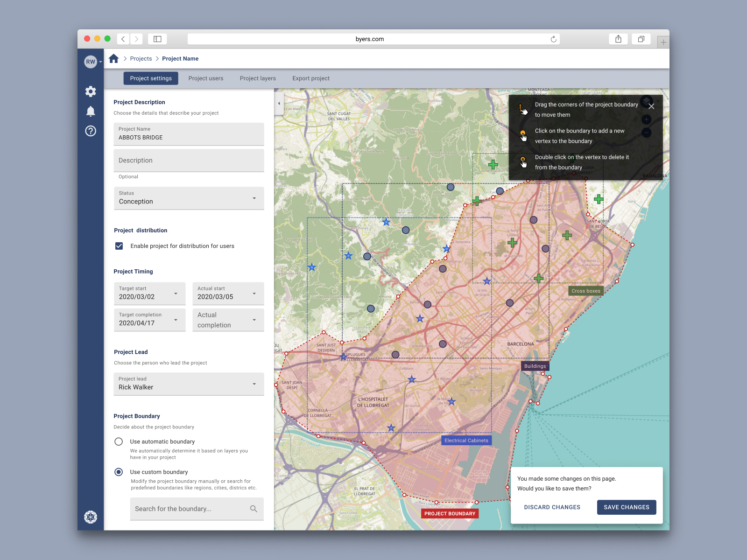The width and height of the screenshot is (747, 560).
Task: Click the Buildings layer label
Action: point(535,366)
